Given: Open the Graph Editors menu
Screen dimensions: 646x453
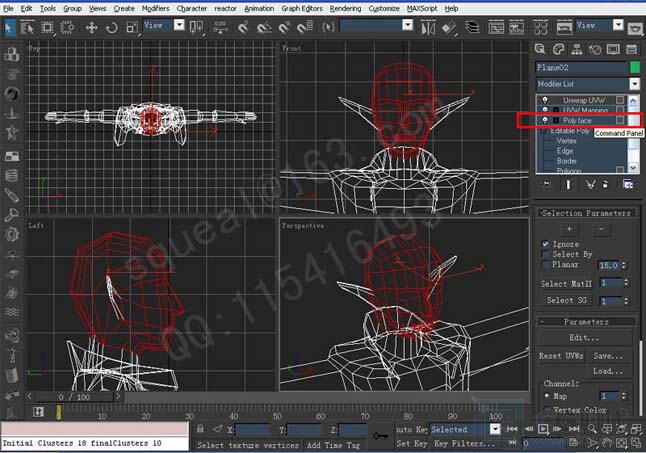Looking at the screenshot, I should [302, 8].
